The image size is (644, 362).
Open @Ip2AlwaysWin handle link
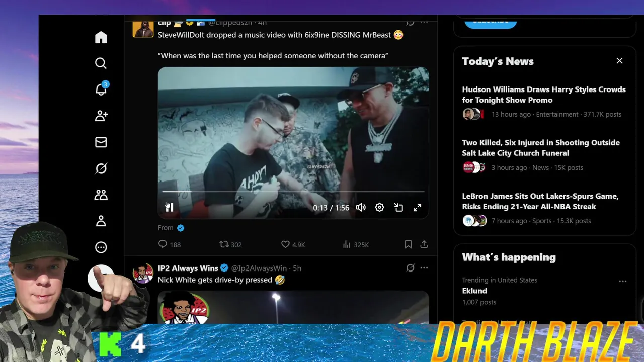click(259, 268)
